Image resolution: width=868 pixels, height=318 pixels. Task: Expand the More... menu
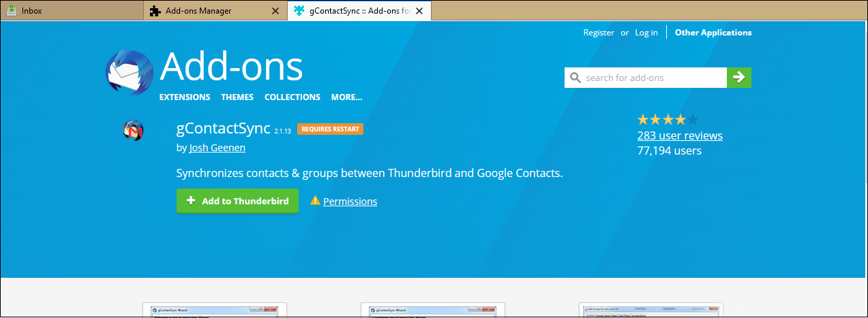347,97
